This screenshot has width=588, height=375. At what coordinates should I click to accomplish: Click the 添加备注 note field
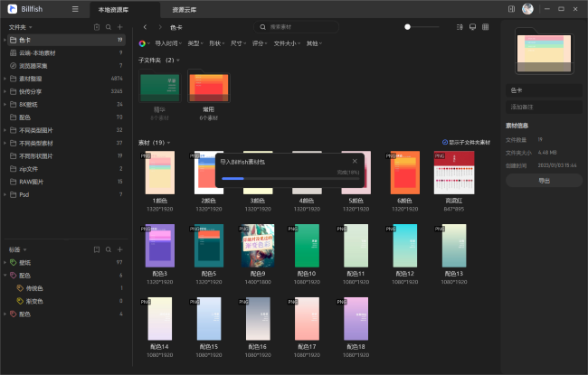[x=544, y=108]
